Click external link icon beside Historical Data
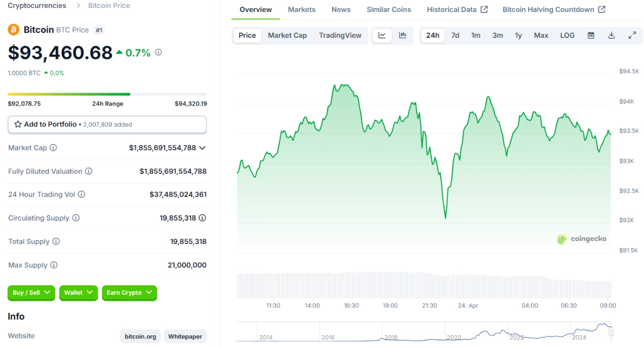The width and height of the screenshot is (644, 348). click(484, 9)
